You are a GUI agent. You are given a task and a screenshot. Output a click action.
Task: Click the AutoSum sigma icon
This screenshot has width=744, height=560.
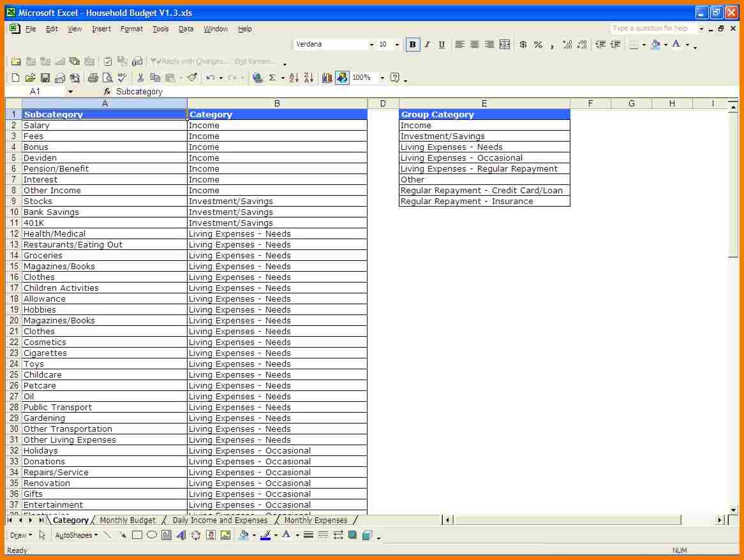coord(272,78)
